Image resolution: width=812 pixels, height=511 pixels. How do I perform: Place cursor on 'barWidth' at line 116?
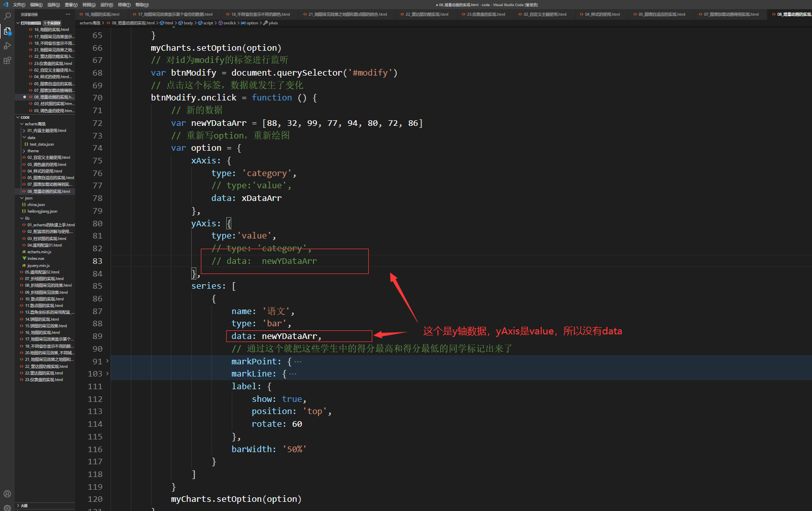pos(252,449)
